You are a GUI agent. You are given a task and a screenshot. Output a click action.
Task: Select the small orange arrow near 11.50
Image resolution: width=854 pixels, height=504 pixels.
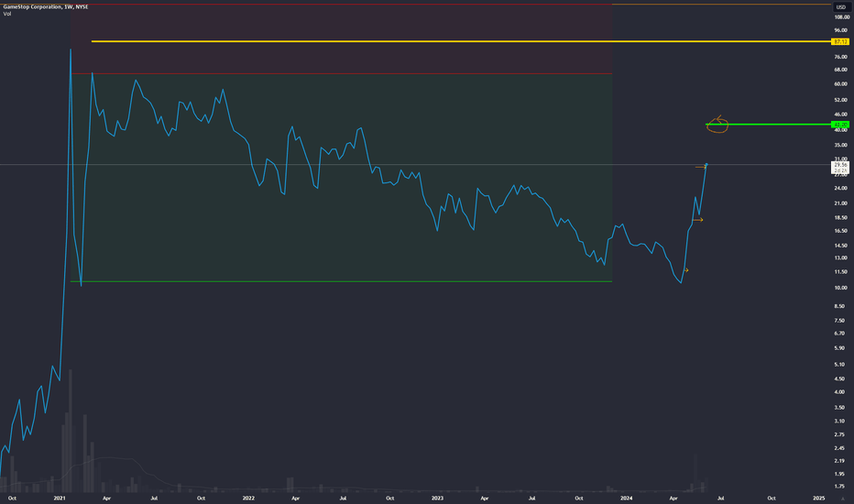(x=686, y=269)
